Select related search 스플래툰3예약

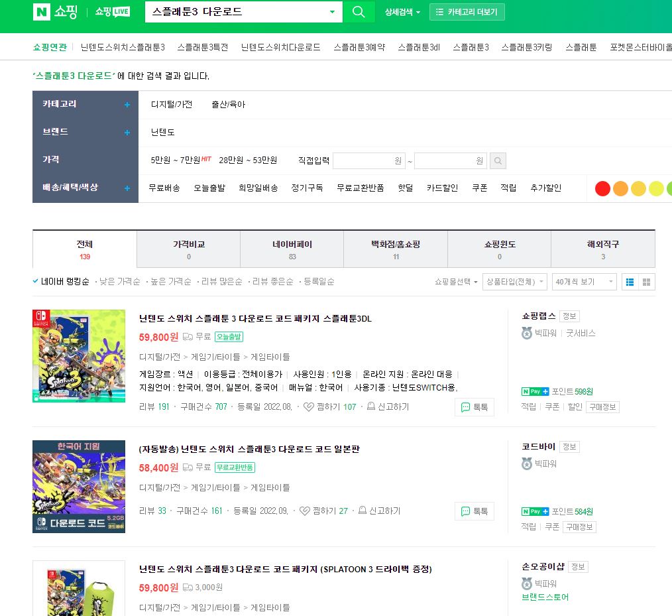(360, 47)
